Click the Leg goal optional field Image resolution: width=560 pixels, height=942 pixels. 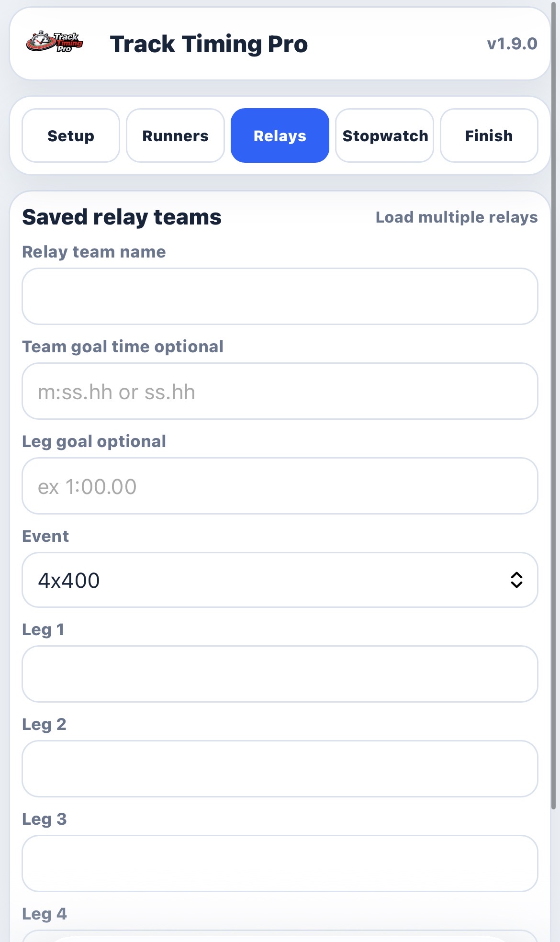[280, 485]
